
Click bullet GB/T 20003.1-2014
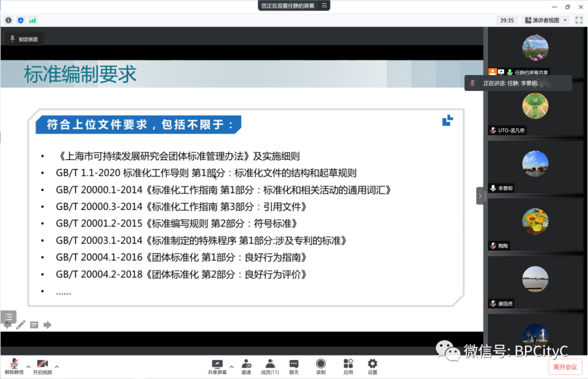pyautogui.click(x=201, y=240)
